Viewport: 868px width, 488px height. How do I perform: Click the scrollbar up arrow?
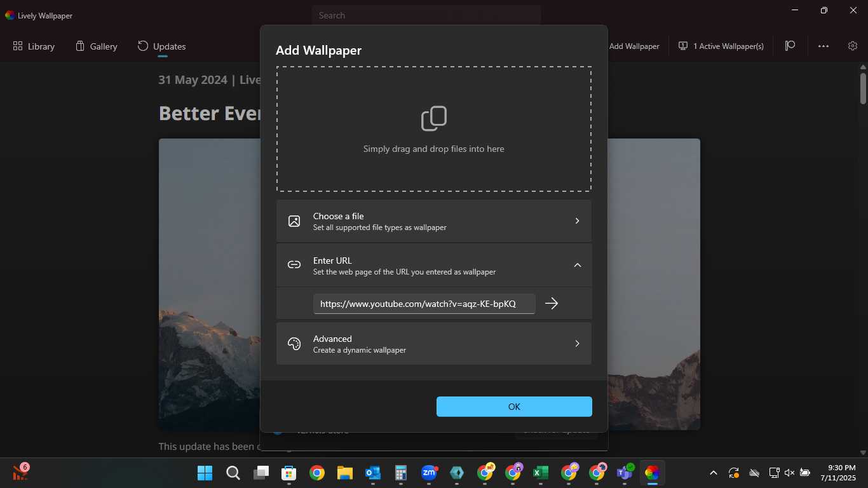863,67
